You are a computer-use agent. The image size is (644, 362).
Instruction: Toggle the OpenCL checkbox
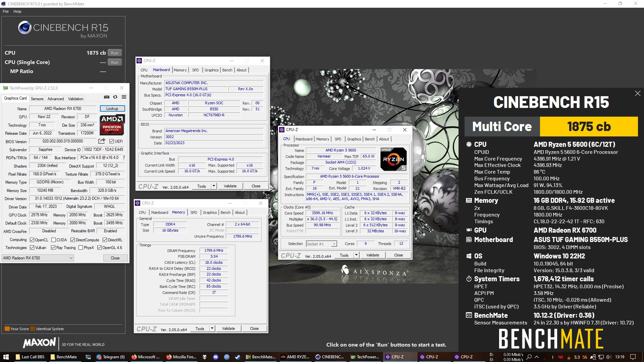32,240
